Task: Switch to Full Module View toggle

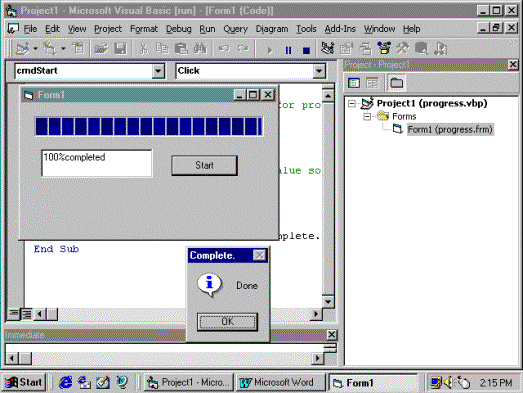Action: (27, 314)
